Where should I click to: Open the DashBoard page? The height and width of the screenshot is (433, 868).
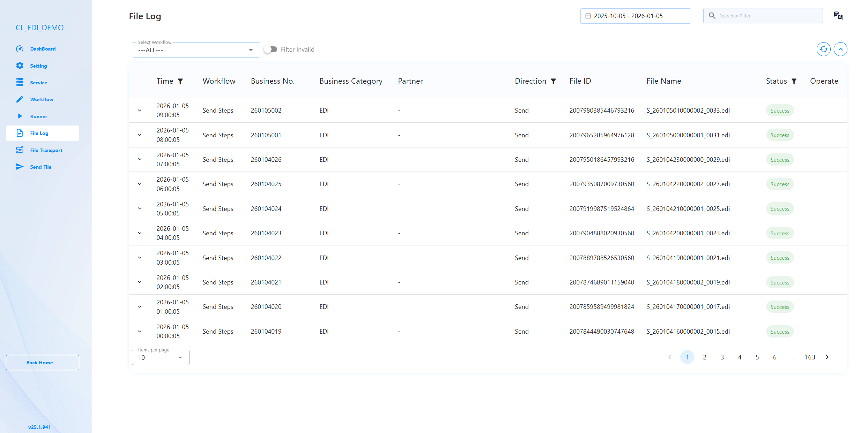[x=43, y=48]
